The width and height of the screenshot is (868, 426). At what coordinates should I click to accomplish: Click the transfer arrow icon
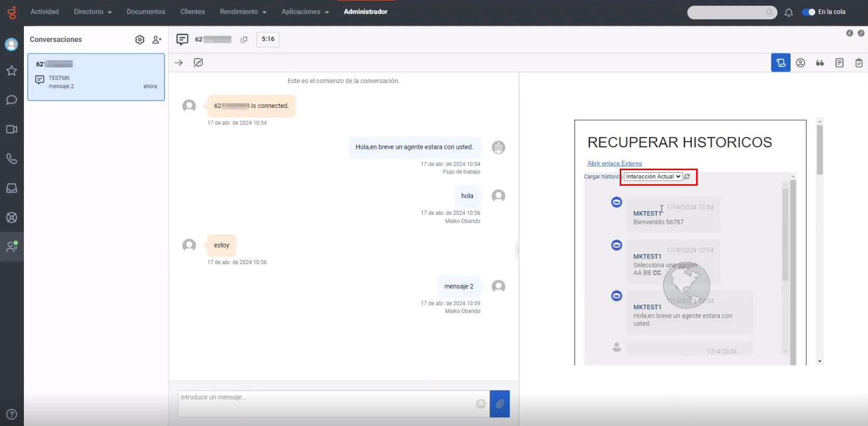[179, 63]
